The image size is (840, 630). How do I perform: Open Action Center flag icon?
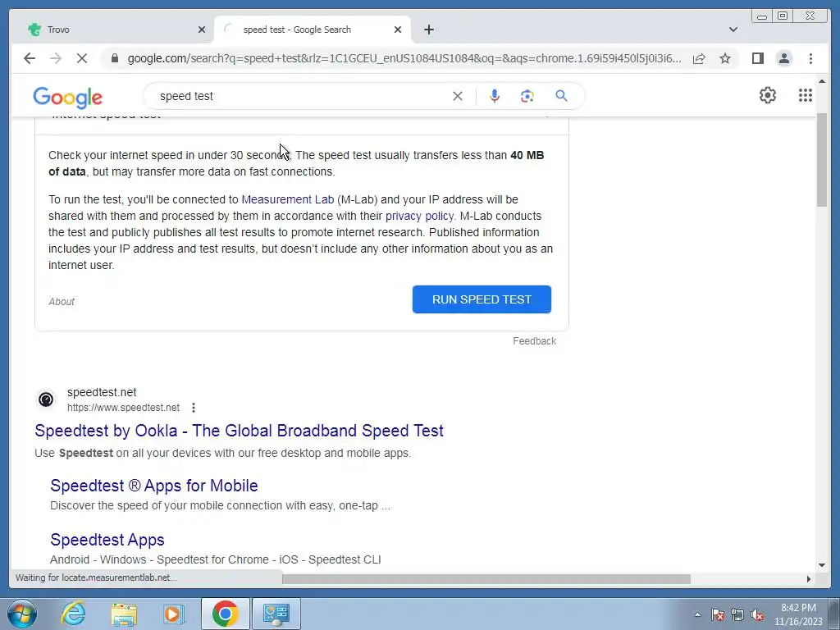pos(718,615)
